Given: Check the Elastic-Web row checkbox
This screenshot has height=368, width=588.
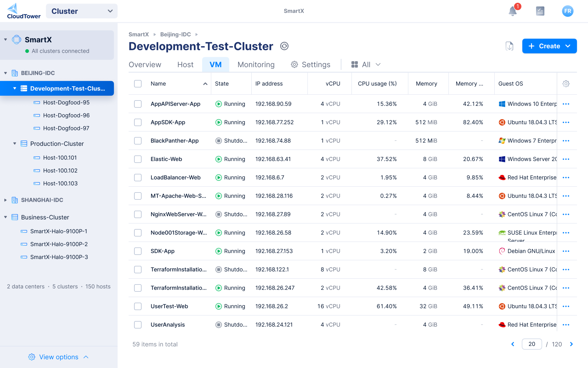Looking at the screenshot, I should (x=138, y=159).
